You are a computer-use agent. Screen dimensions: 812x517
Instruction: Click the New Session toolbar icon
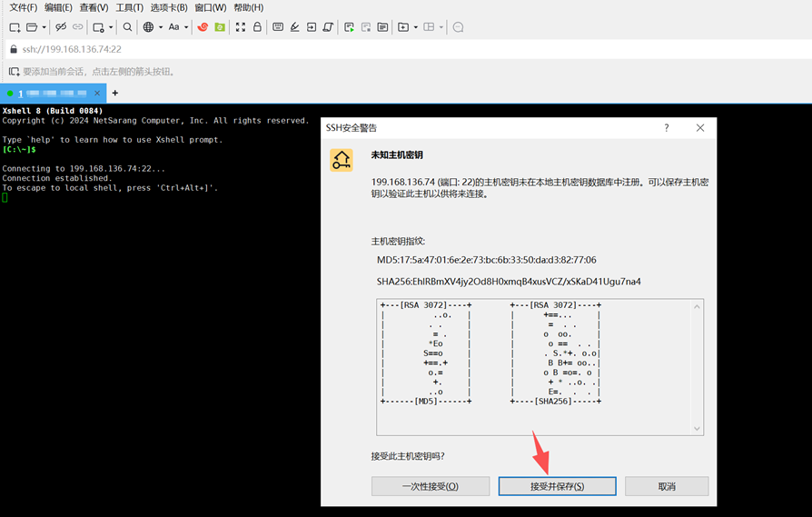pos(15,27)
